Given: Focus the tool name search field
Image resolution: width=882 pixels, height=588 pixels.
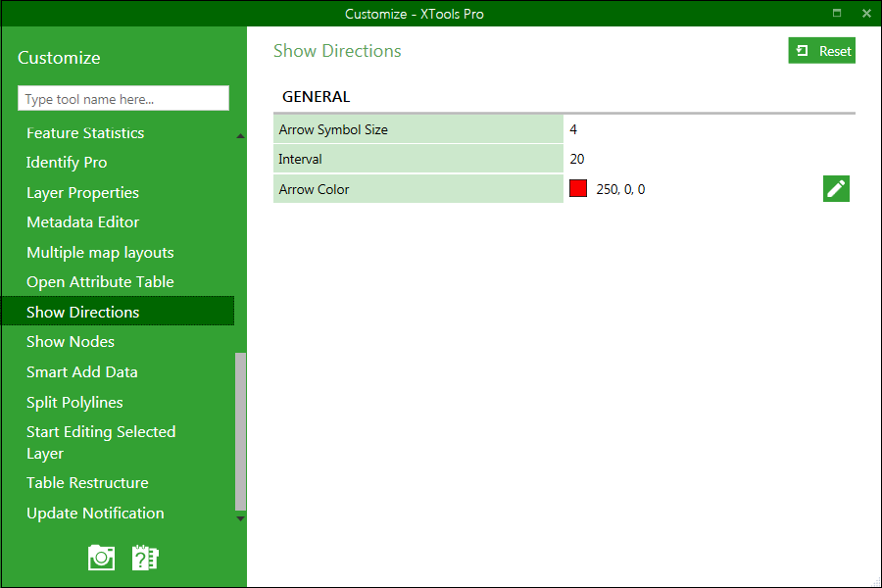Looking at the screenshot, I should [x=123, y=98].
